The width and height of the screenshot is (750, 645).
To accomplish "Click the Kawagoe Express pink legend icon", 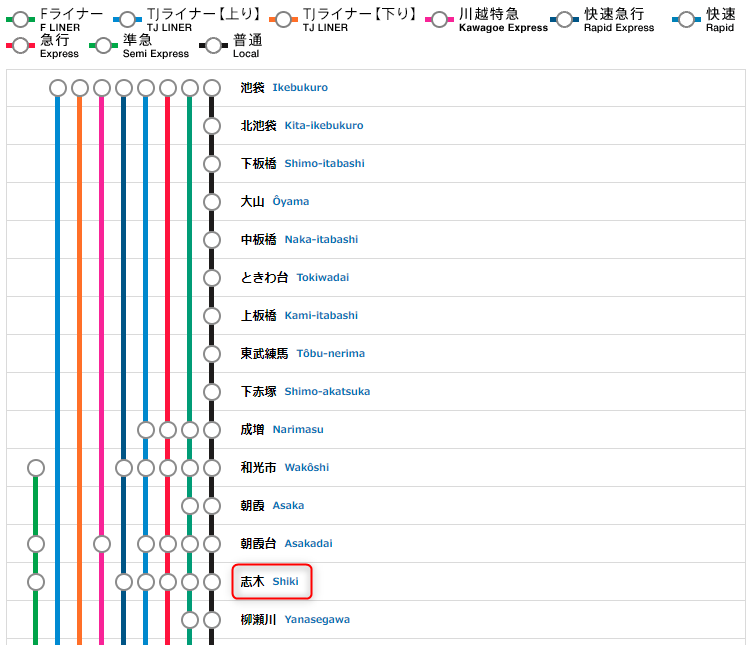I will coord(439,20).
